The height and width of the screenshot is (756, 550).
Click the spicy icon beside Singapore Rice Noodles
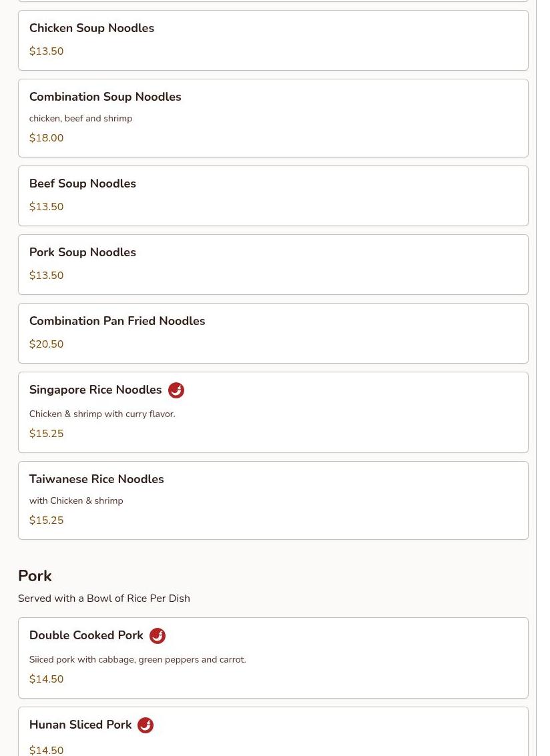tap(176, 390)
